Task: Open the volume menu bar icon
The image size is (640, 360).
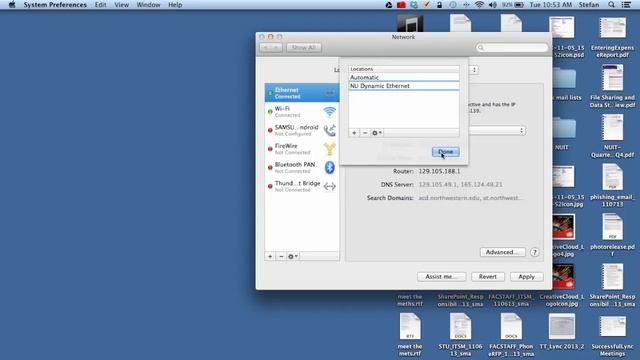Action: click(x=493, y=5)
